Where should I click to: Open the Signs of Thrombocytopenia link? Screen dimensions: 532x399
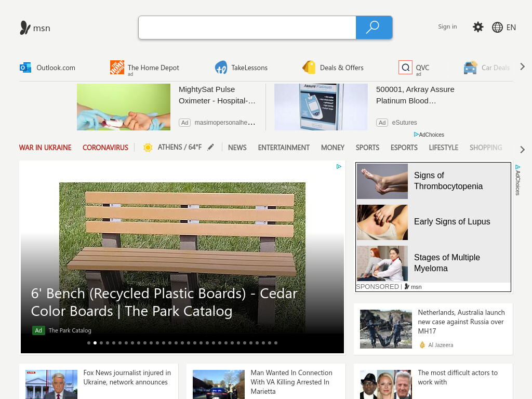tap(448, 181)
